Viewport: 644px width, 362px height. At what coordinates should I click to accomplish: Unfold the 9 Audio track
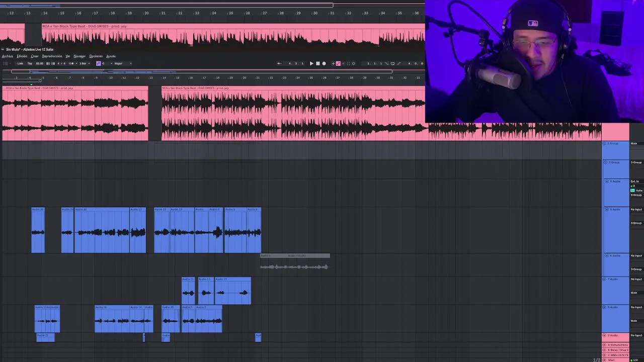point(604,335)
